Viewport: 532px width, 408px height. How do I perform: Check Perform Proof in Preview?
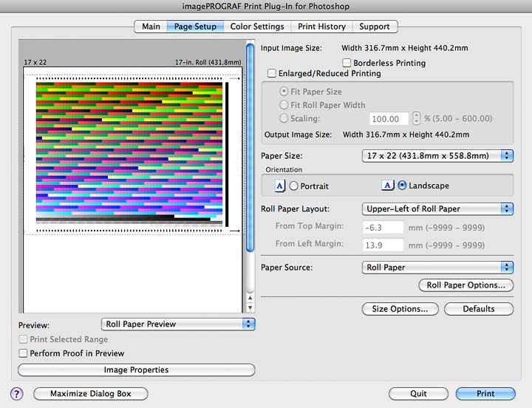point(23,353)
